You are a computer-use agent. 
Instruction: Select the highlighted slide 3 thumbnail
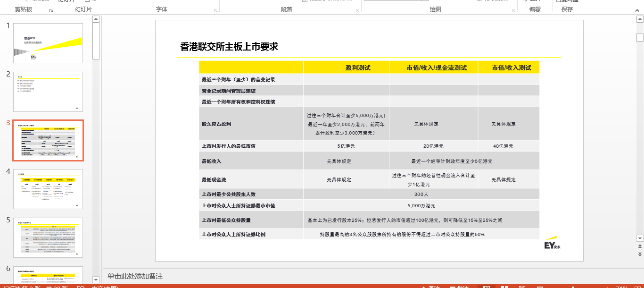coord(48,141)
